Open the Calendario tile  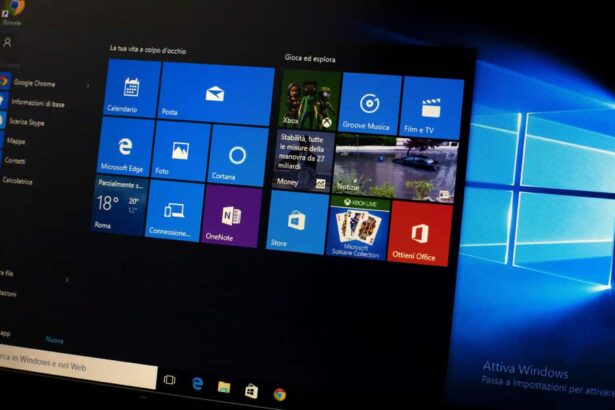pos(132,89)
